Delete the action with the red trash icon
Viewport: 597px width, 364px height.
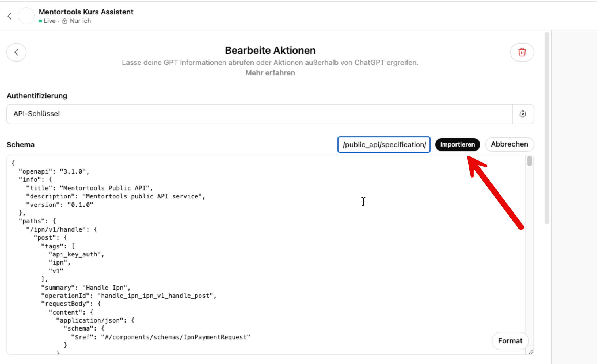522,52
